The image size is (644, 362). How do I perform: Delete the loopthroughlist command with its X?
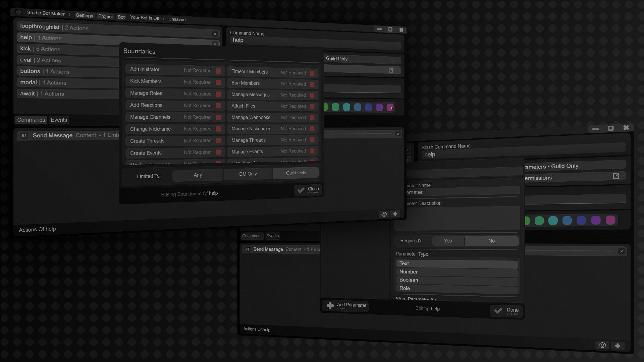[215, 34]
